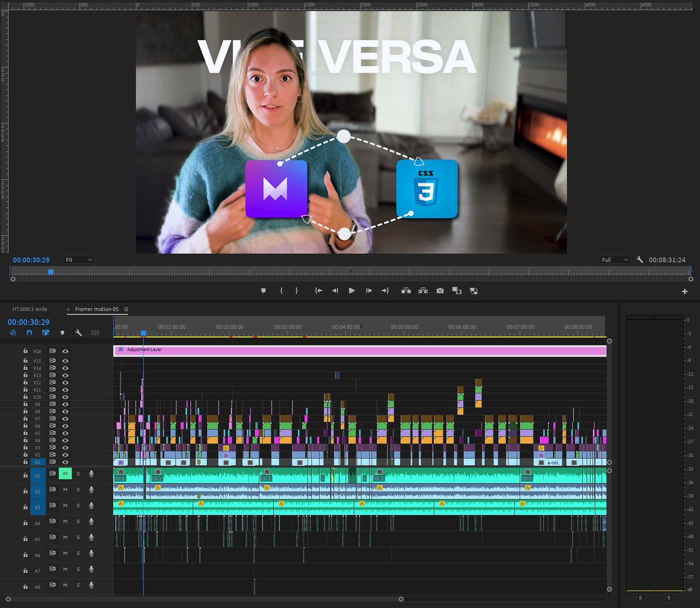Toggle Linked Selection in timeline

45,333
